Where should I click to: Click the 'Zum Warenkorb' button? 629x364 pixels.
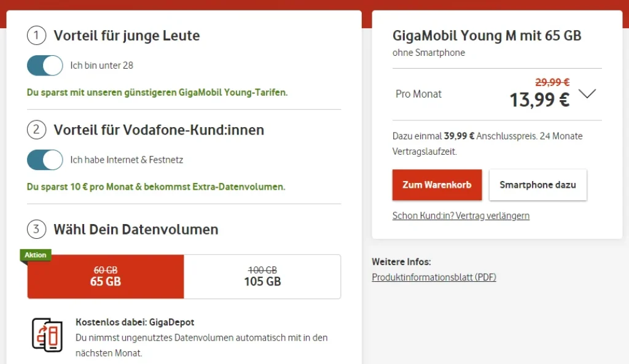(437, 185)
